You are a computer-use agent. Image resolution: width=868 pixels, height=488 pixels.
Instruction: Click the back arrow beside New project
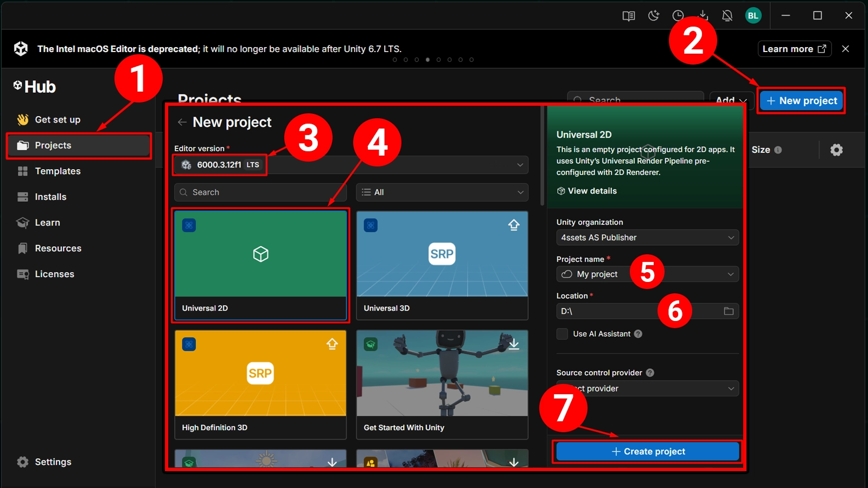tap(182, 122)
